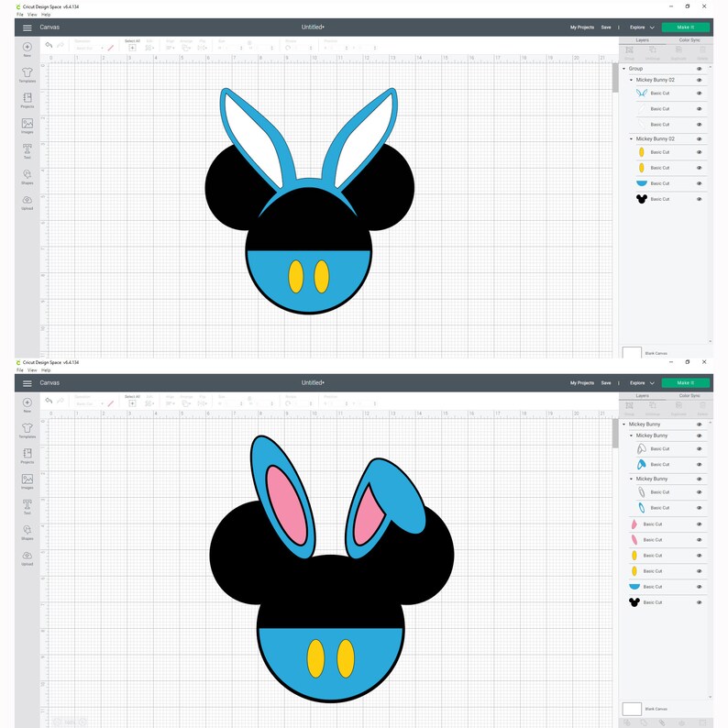Image resolution: width=728 pixels, height=728 pixels.
Task: Switch to Color Sync tab in lower window
Action: pyautogui.click(x=689, y=396)
